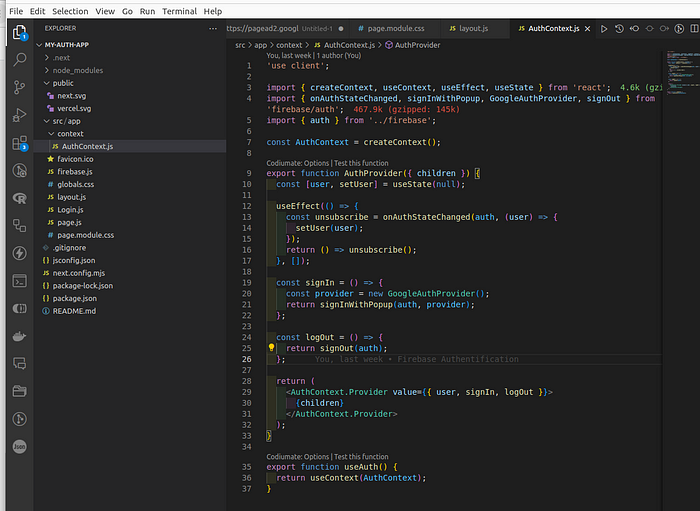Open the Go menu
Screen dimensions: 700x511
coord(127,11)
